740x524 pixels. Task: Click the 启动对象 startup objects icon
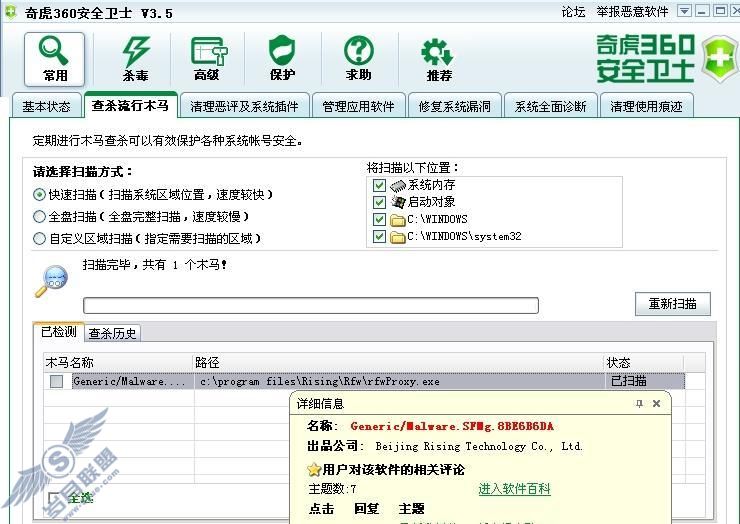(x=398, y=202)
